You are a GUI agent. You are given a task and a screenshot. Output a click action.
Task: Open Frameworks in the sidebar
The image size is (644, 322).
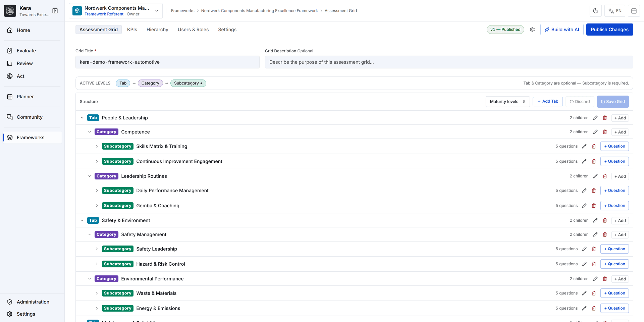coord(33,138)
